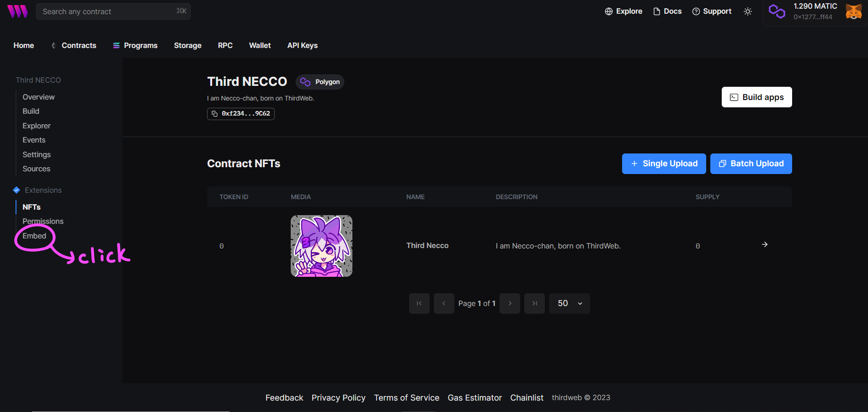868x412 pixels.
Task: Click the Build apps button
Action: (x=757, y=97)
